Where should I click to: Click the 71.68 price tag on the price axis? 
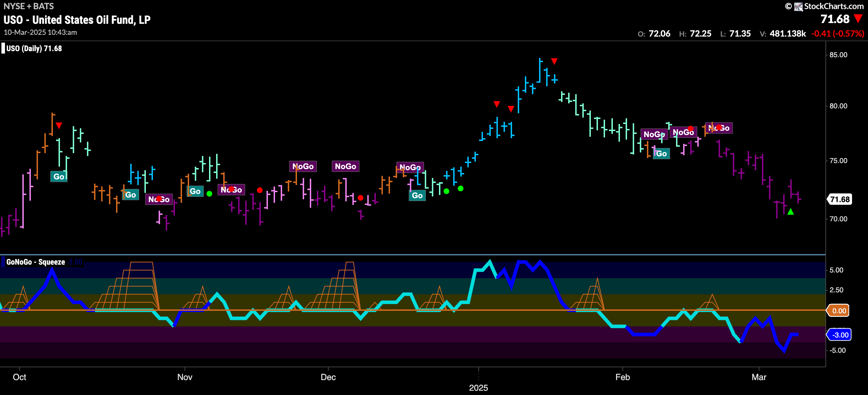click(840, 199)
